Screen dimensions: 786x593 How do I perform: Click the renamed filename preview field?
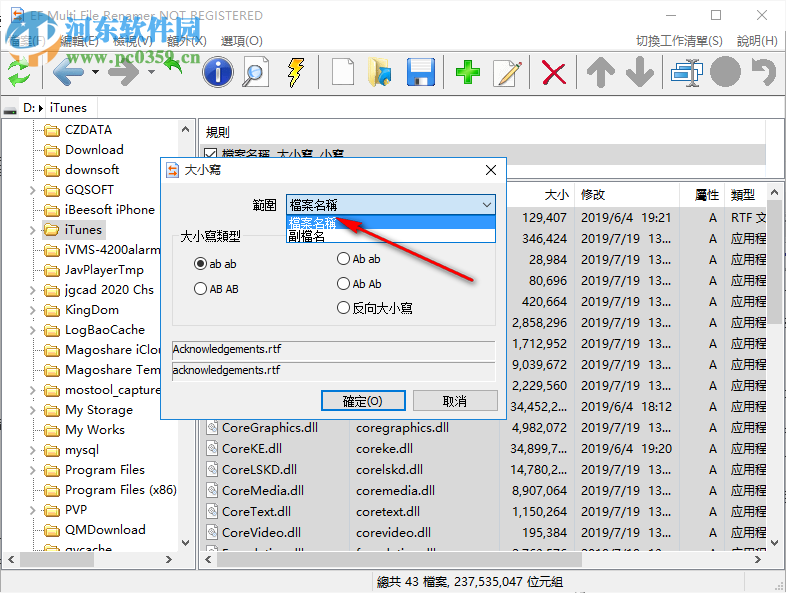[333, 371]
